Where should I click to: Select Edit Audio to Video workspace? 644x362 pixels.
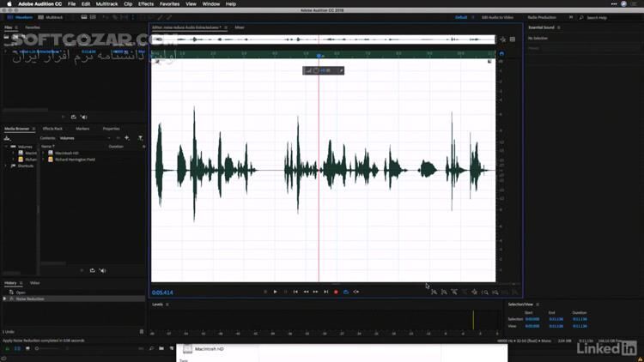497,17
